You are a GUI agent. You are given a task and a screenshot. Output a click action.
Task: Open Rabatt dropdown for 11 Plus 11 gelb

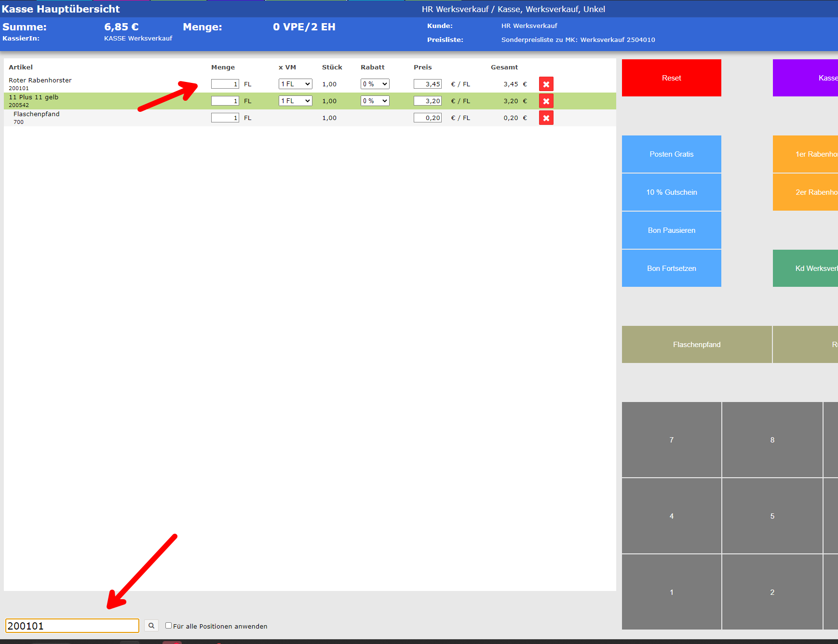[x=375, y=101]
